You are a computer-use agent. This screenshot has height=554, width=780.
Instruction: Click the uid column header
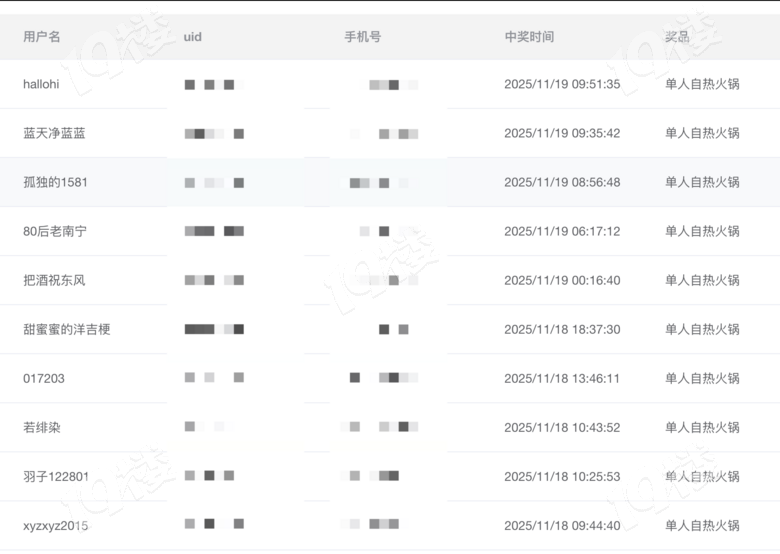[193, 37]
